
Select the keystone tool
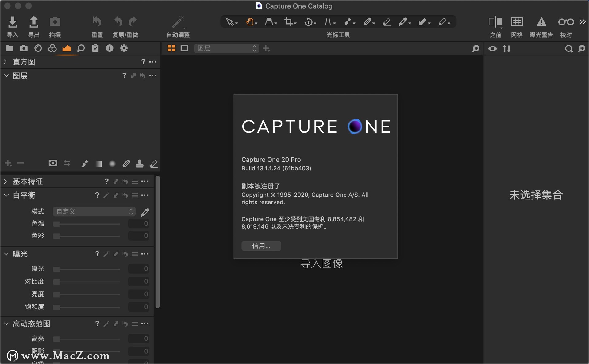(330, 22)
